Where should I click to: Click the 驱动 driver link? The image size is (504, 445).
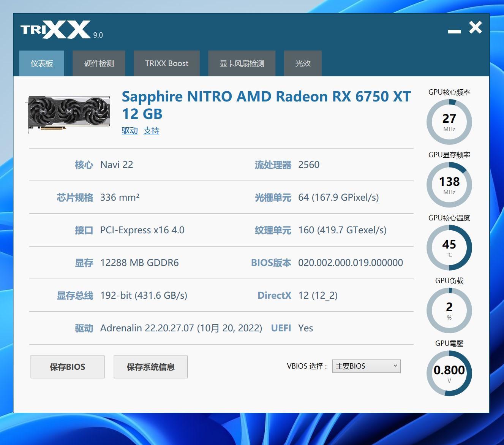coord(130,131)
